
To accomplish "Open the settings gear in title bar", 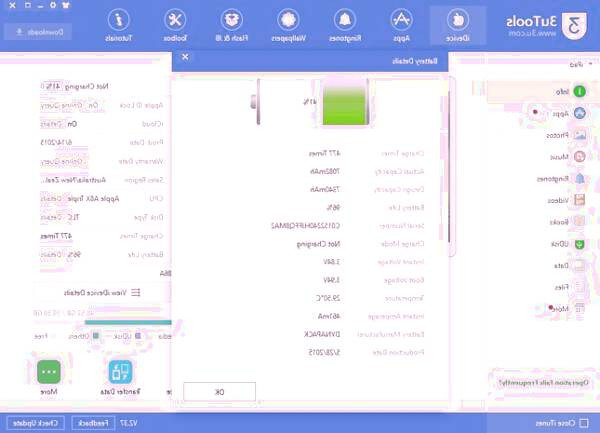I will 53,5.
